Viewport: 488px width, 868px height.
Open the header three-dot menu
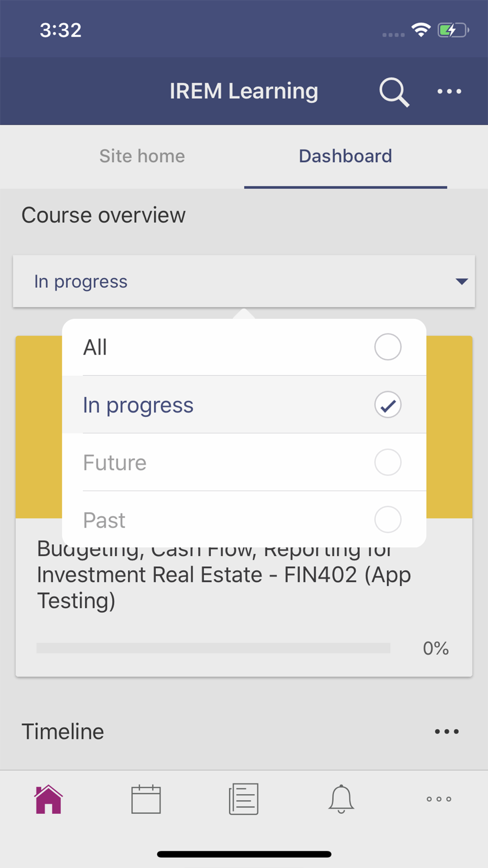(x=449, y=91)
